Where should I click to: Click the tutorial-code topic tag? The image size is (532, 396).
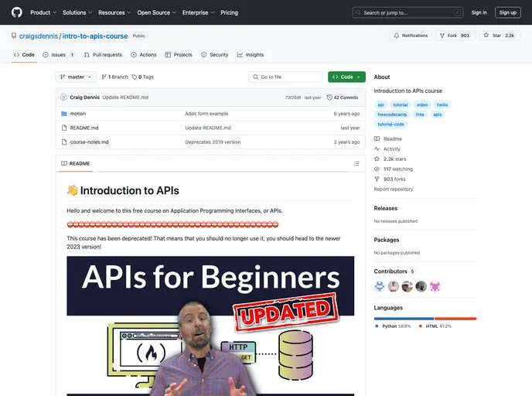pos(390,125)
